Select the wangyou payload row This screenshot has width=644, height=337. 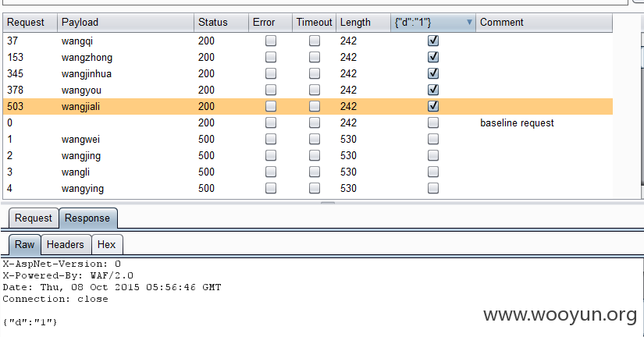[x=308, y=90]
